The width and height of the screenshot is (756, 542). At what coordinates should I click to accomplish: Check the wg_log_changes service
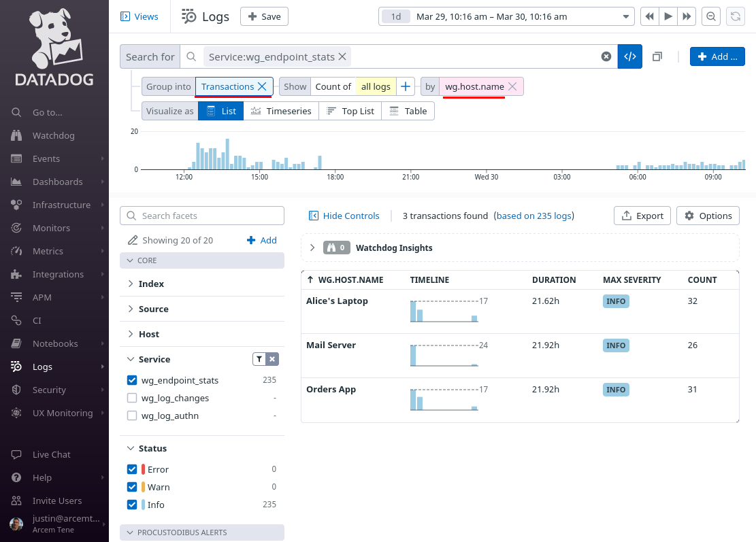pos(132,398)
